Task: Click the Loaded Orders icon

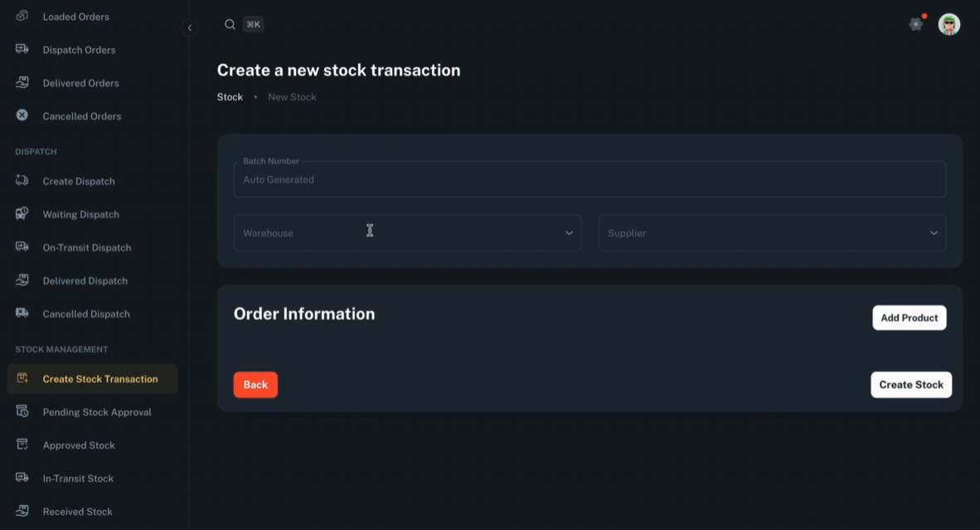Action: (x=22, y=17)
